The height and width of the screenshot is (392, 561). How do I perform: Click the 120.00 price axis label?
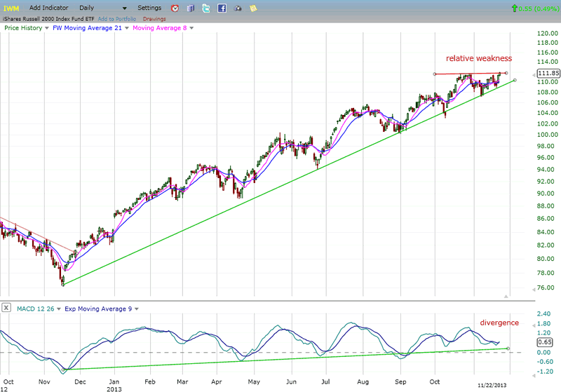pyautogui.click(x=548, y=33)
